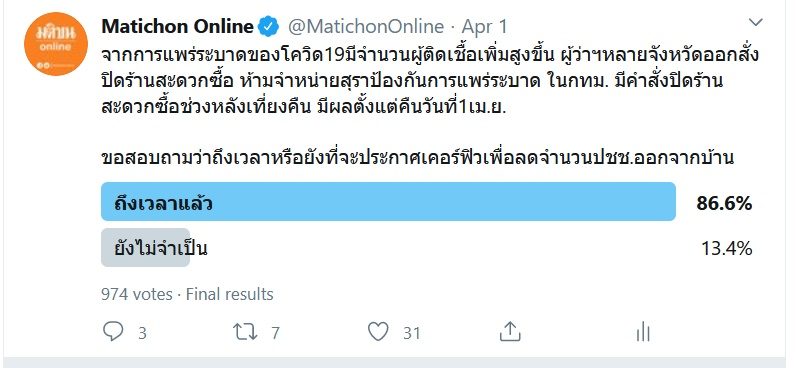Visit the @MatichonOnline handle link
This screenshot has width=796, height=368.
pyautogui.click(x=366, y=27)
